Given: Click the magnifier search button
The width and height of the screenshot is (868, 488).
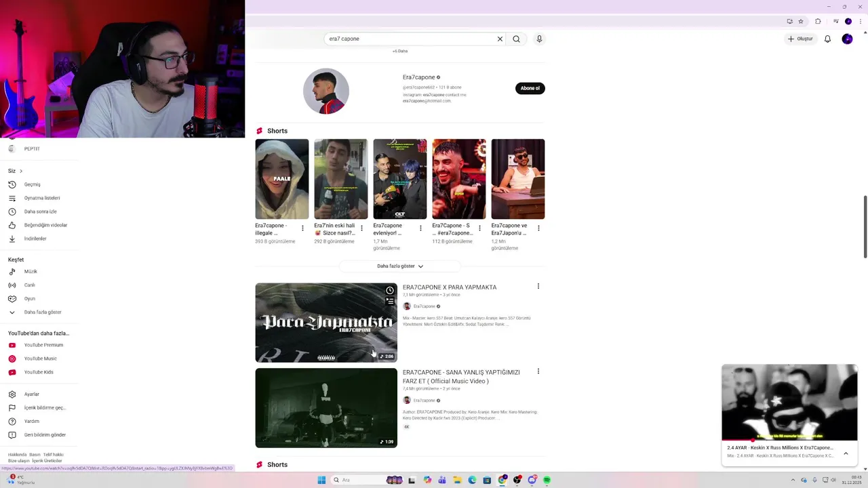Looking at the screenshot, I should pyautogui.click(x=516, y=39).
